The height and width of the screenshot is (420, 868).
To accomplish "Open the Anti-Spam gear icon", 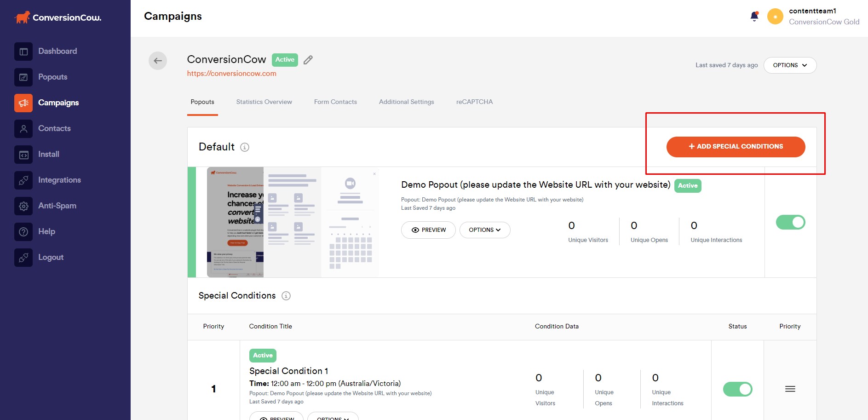I will coord(23,206).
